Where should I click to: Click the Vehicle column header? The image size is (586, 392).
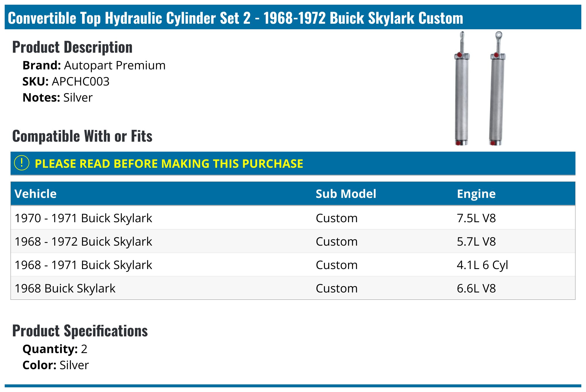pos(35,194)
